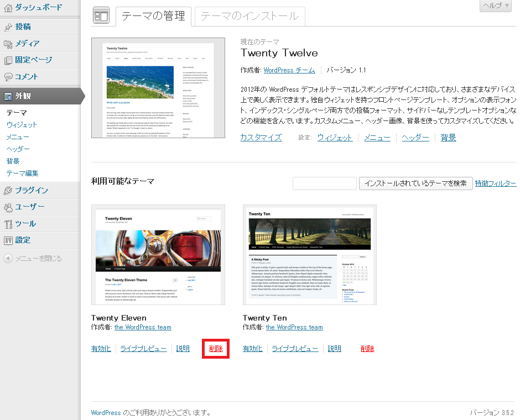520x420 pixels.
Task: Click the theme search text field
Action: click(324, 183)
